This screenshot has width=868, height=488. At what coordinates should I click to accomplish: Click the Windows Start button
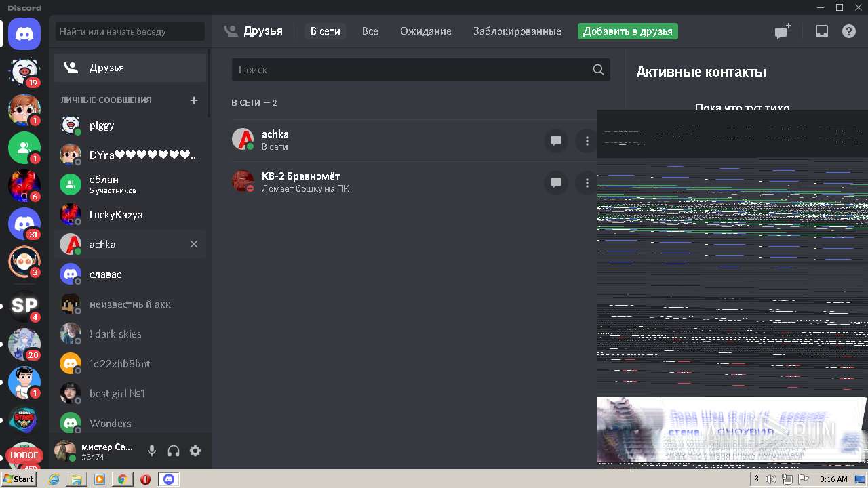tap(19, 479)
